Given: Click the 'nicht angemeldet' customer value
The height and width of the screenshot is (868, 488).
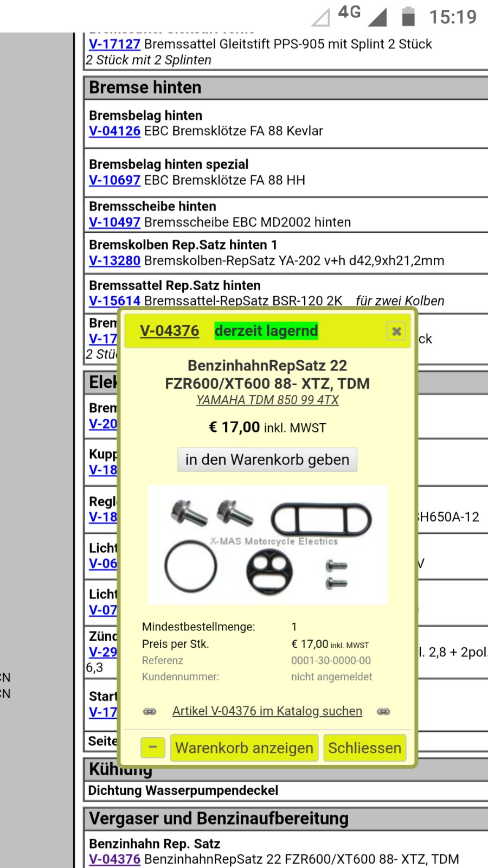Looking at the screenshot, I should coord(331,676).
